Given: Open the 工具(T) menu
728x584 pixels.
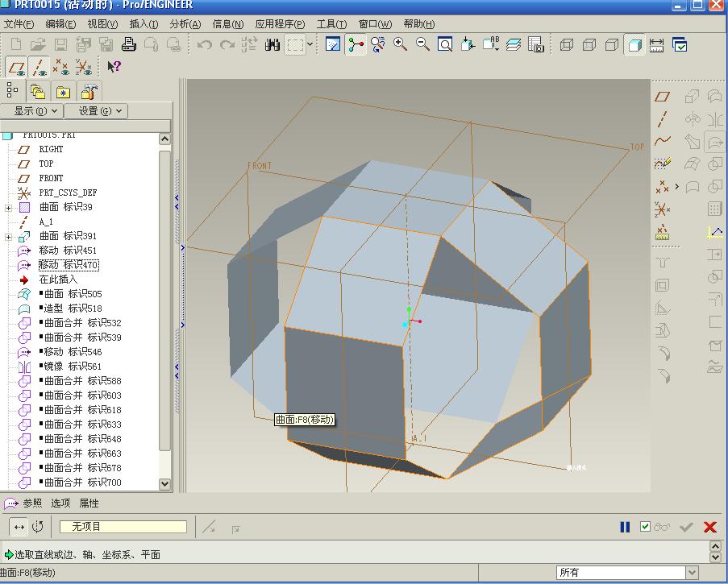Looking at the screenshot, I should [331, 24].
